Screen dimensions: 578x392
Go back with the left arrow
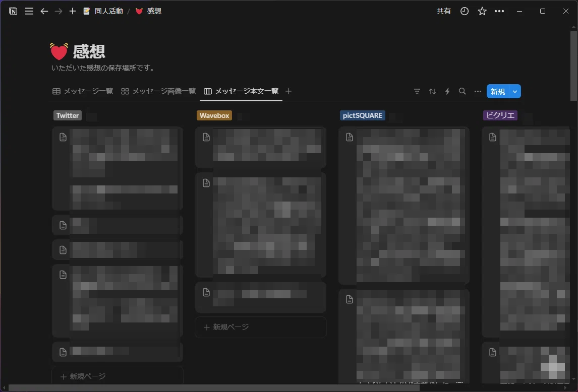[44, 11]
